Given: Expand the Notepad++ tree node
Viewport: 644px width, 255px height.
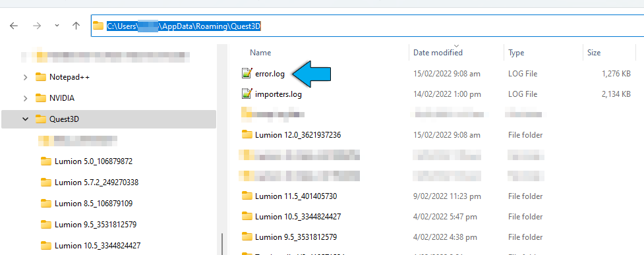Looking at the screenshot, I should (x=26, y=77).
